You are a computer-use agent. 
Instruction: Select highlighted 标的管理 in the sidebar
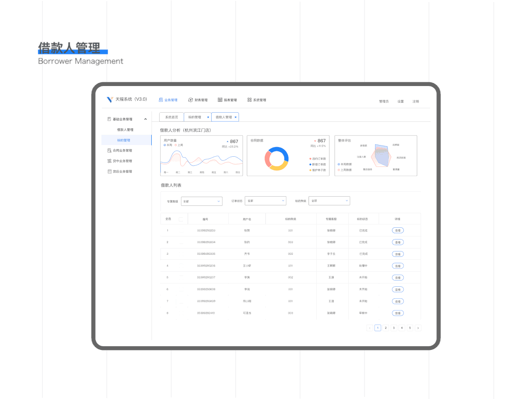click(x=126, y=140)
